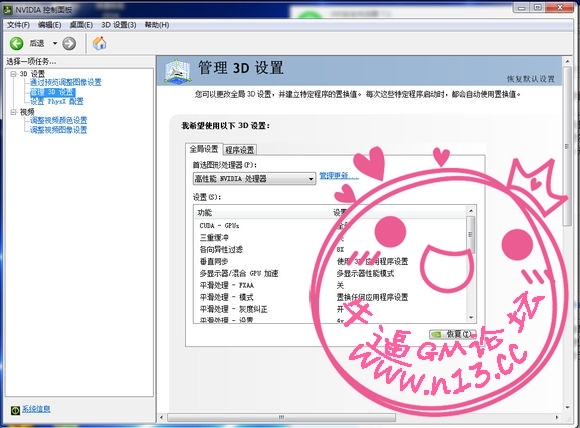Select the 垂直同步 setting row
This screenshot has height=428, width=580.
tap(331, 262)
